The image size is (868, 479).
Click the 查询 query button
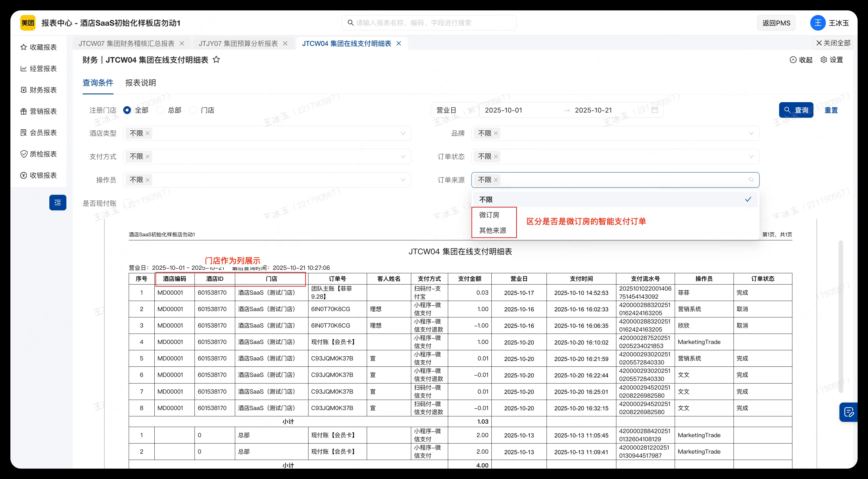pyautogui.click(x=796, y=110)
